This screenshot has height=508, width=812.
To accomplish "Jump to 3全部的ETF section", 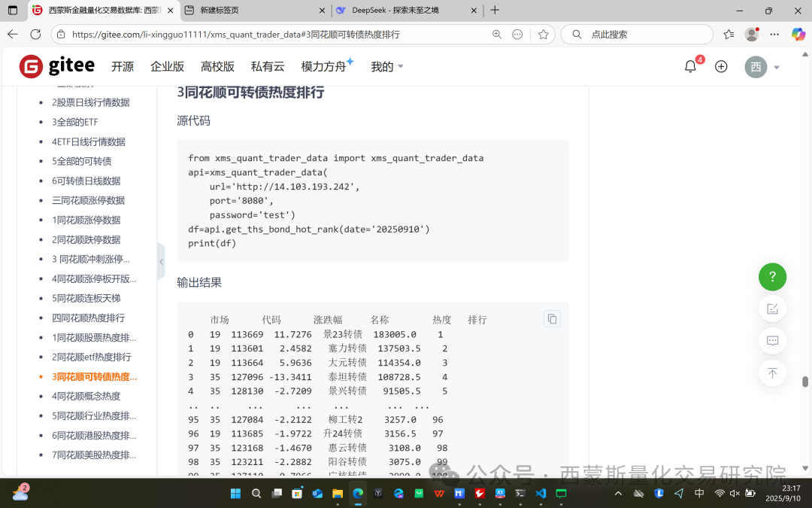I will [74, 123].
